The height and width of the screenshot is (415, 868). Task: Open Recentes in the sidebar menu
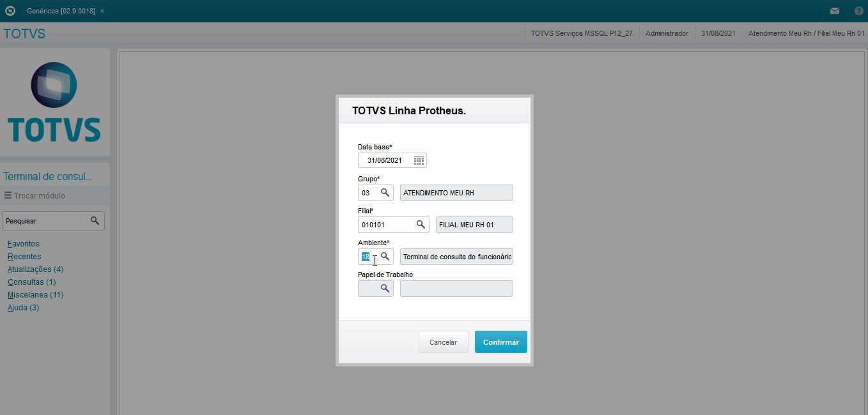coord(24,257)
